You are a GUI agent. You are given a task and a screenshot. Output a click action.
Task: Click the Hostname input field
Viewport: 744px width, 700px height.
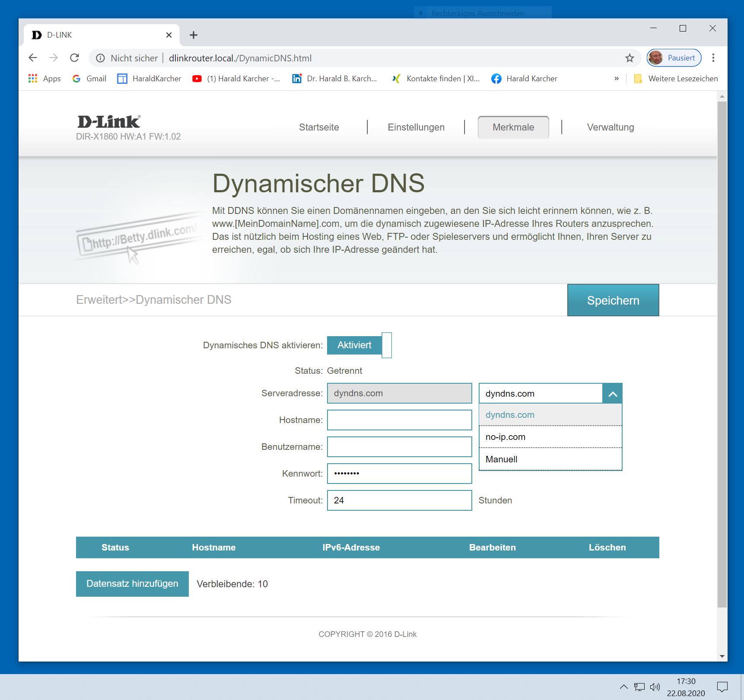pos(399,420)
